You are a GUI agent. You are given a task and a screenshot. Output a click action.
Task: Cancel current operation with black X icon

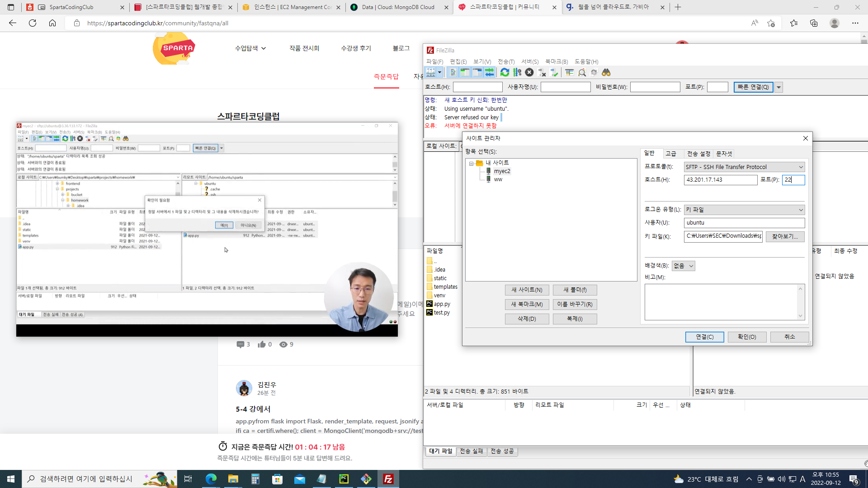click(529, 72)
